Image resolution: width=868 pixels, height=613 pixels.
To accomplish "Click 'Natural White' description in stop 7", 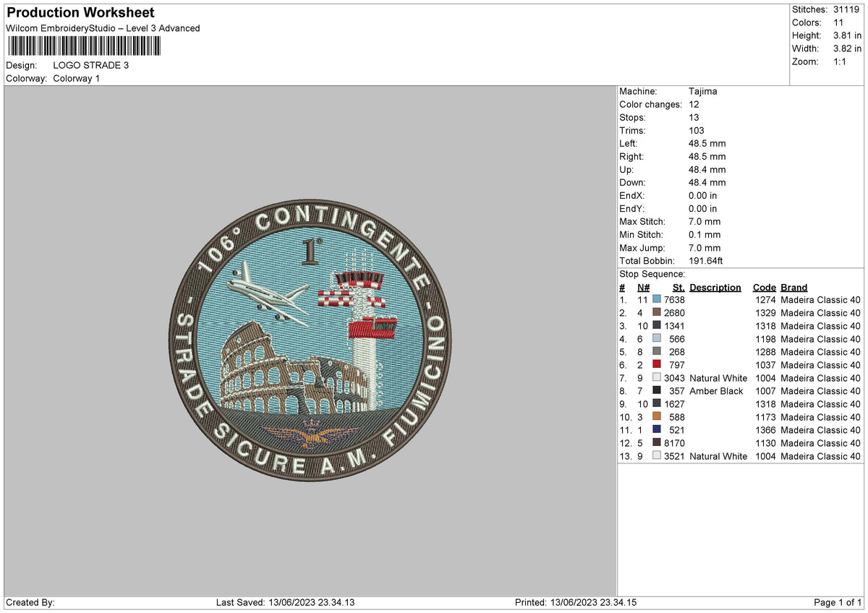I will [x=718, y=377].
